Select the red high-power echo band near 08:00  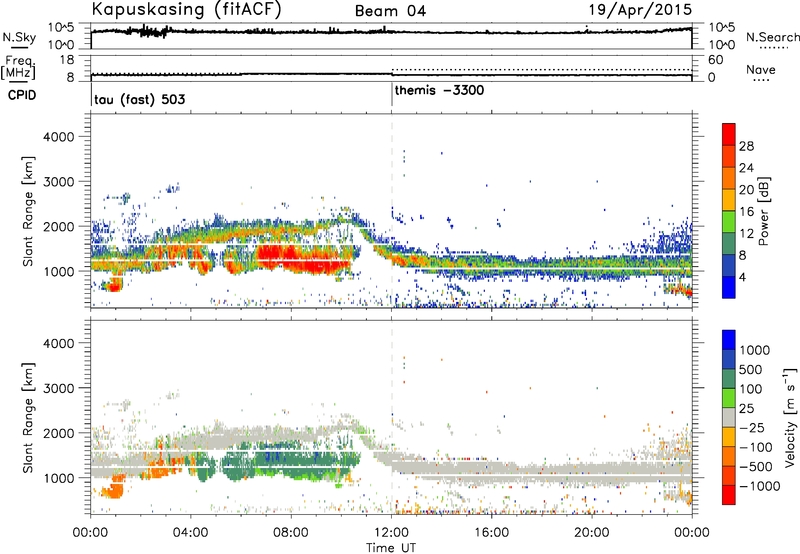click(x=305, y=258)
